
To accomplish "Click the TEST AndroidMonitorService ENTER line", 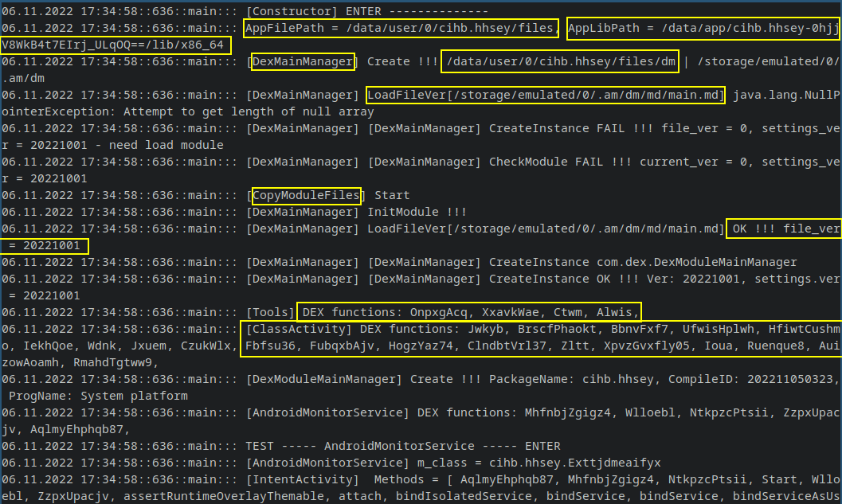I will [x=402, y=446].
